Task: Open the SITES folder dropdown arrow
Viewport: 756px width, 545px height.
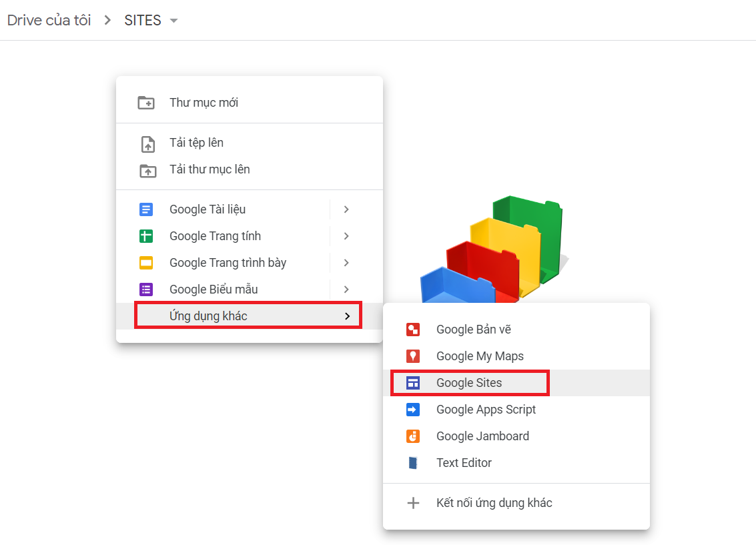Action: pyautogui.click(x=174, y=21)
